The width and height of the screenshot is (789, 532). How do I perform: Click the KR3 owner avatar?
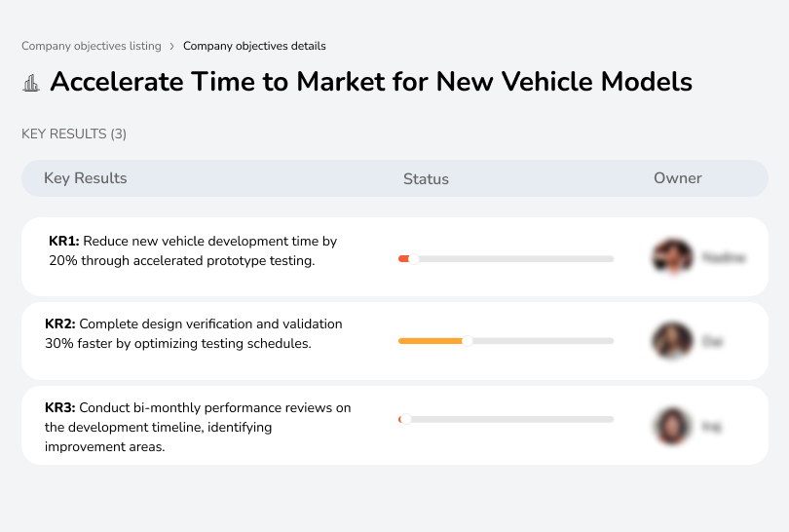[x=672, y=427]
